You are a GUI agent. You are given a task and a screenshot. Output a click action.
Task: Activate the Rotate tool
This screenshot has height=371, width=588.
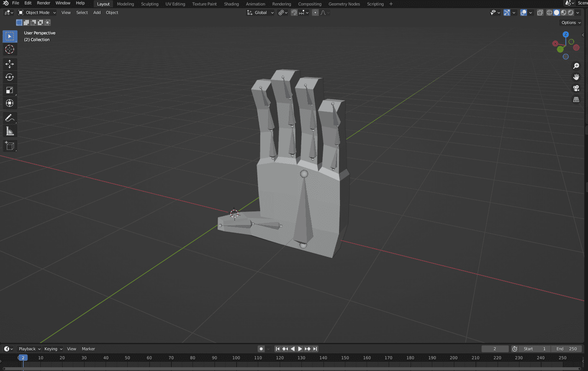coord(10,77)
